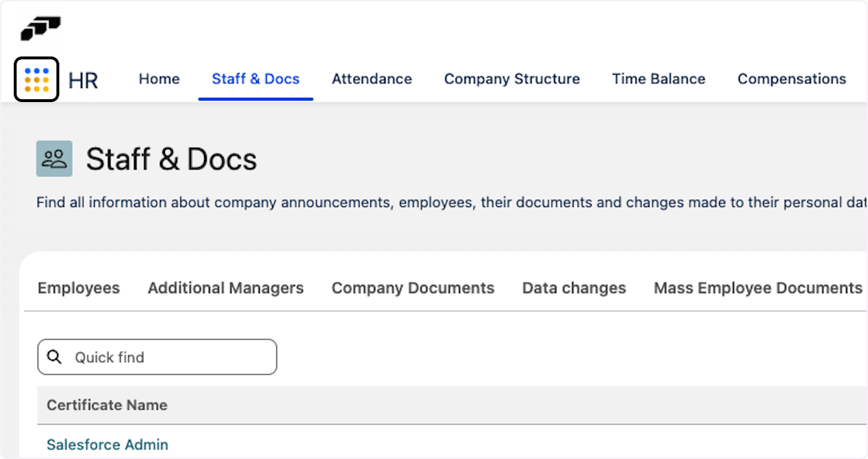Open Mass Employee Documents sub-tab
Image resolution: width=868 pixels, height=459 pixels.
coord(758,288)
